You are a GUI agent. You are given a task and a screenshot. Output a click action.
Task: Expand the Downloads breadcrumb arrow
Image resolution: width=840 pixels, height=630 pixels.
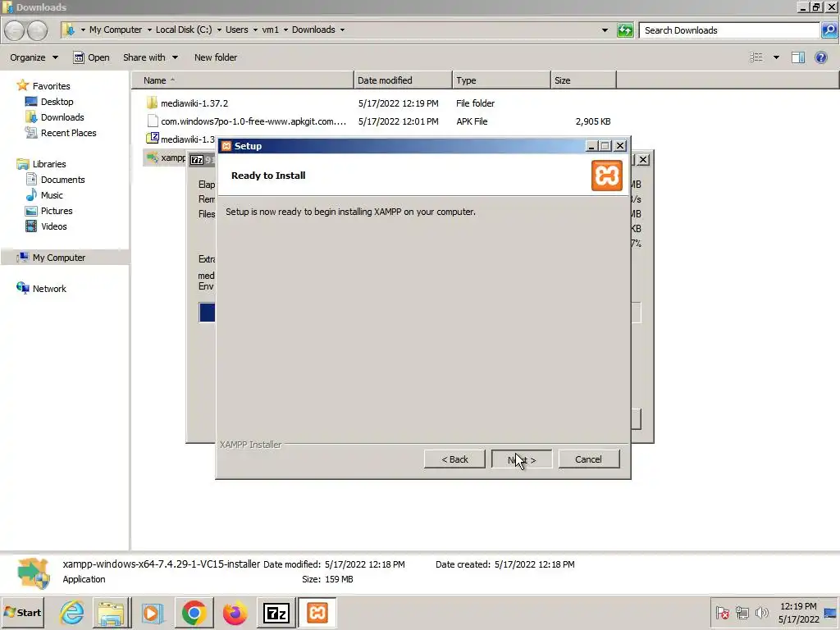(342, 30)
